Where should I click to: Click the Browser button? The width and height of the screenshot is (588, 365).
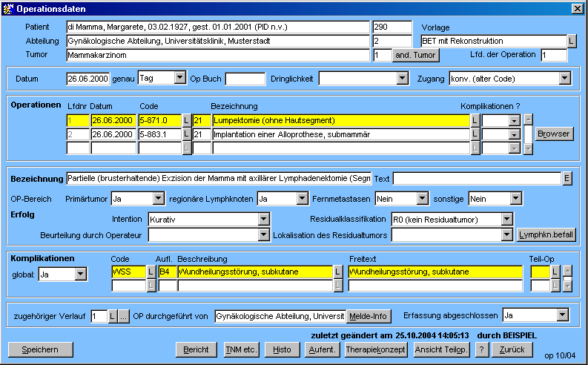tap(554, 134)
